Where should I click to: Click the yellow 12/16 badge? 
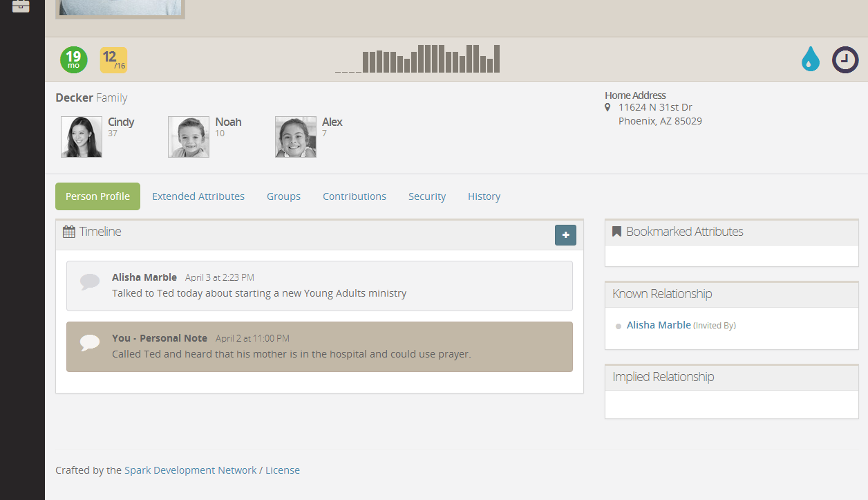point(113,60)
